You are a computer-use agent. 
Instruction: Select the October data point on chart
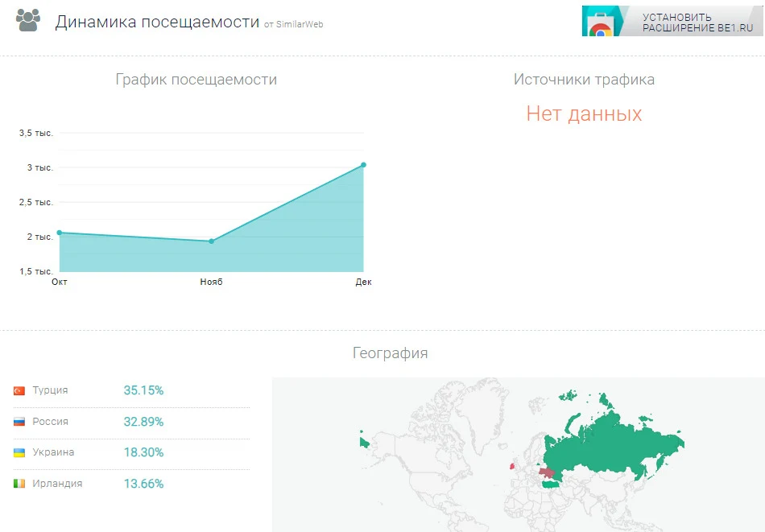tap(60, 233)
